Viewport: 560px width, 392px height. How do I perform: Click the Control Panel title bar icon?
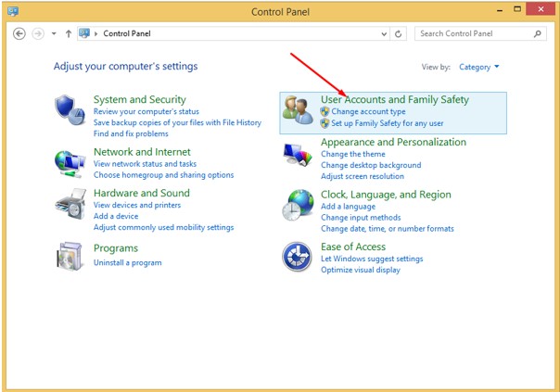13,11
